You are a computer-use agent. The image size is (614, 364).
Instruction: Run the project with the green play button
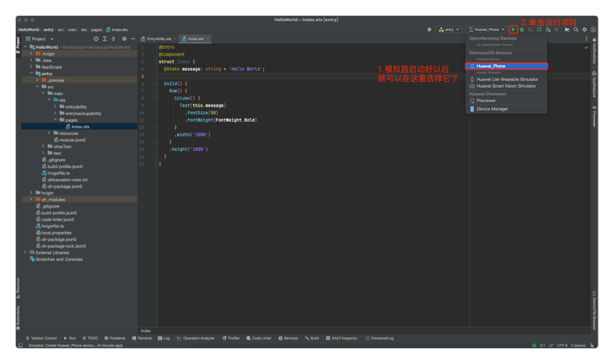tap(513, 30)
